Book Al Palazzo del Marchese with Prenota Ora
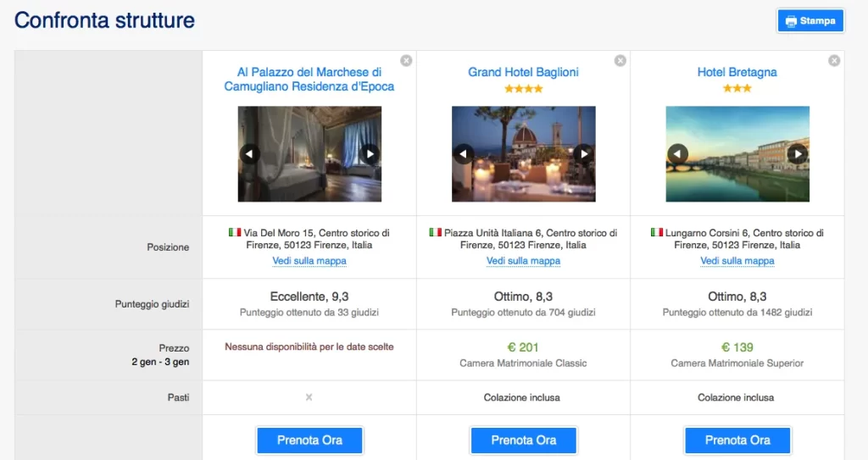This screenshot has height=460, width=868. pyautogui.click(x=309, y=440)
